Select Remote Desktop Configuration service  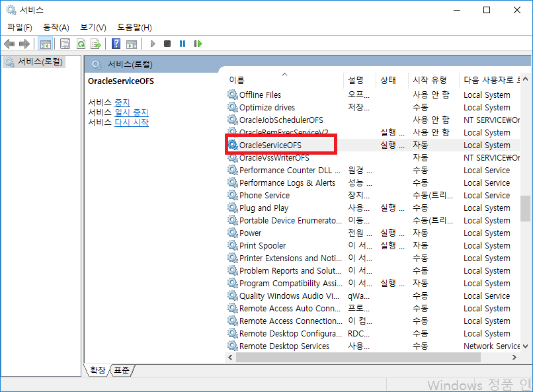373,334
